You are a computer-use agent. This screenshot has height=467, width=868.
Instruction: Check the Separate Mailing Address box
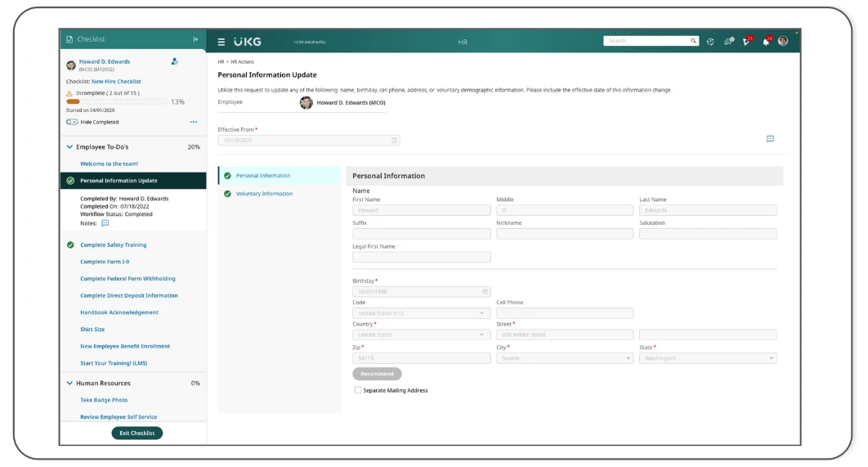point(358,390)
